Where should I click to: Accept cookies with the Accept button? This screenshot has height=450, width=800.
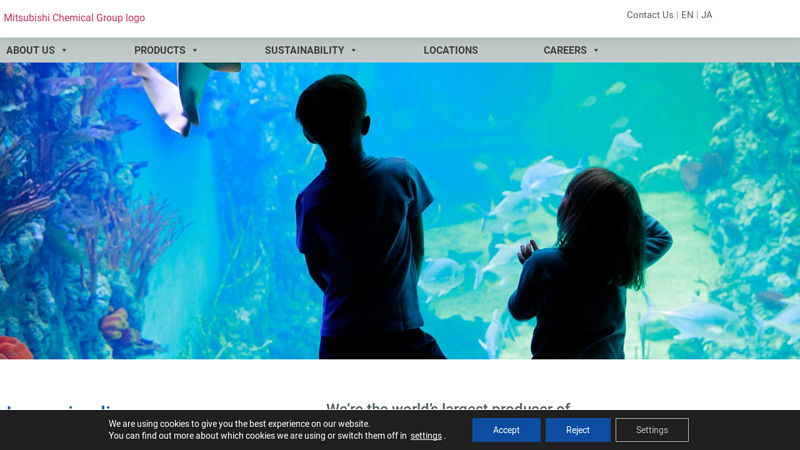coord(506,430)
